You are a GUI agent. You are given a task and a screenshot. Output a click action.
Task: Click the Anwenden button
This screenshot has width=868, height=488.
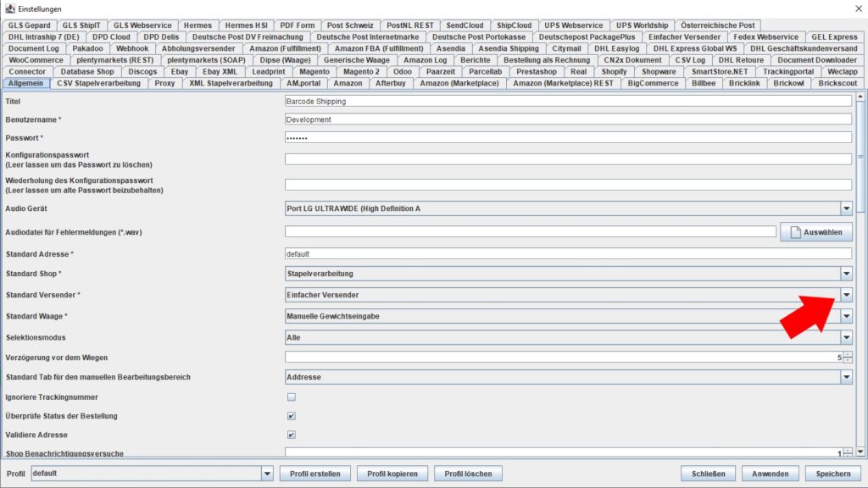click(x=770, y=474)
